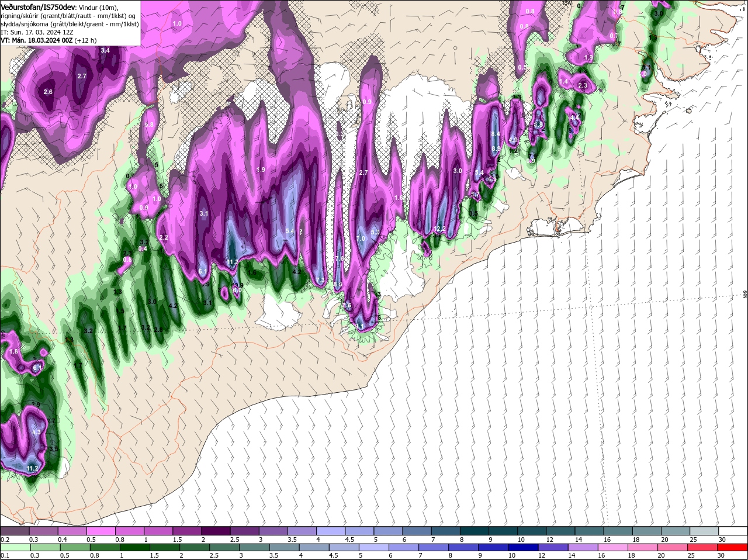Click the '5.2' precipitation value on the map
This screenshot has width=748, height=560.
(375, 232)
